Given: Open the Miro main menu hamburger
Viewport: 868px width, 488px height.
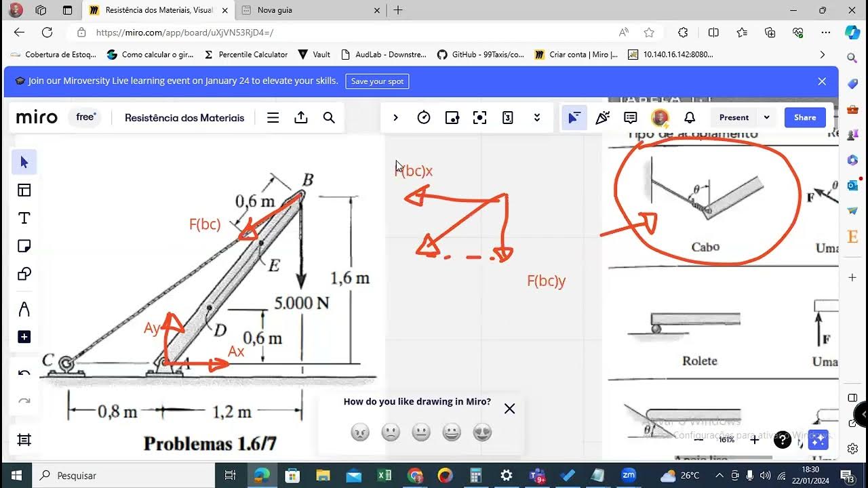Looking at the screenshot, I should 273,118.
